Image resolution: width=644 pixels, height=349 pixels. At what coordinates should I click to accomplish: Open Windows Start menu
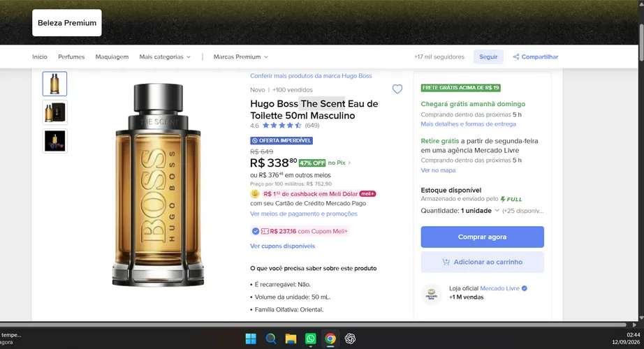251,339
